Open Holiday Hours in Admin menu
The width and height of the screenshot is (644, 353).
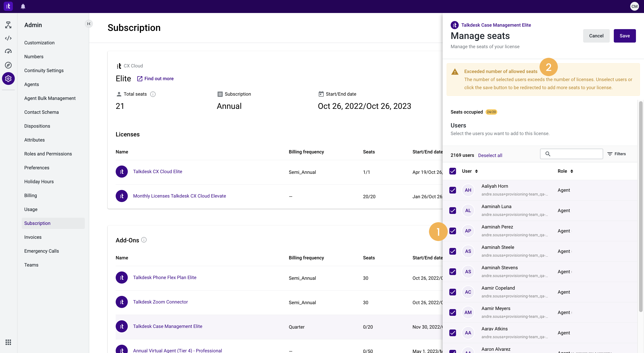tap(39, 182)
